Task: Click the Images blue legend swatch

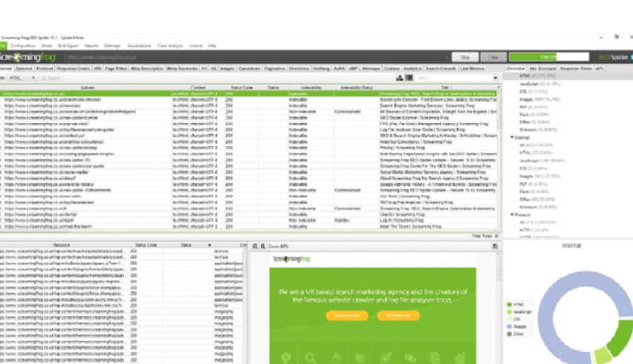Action: point(509,326)
